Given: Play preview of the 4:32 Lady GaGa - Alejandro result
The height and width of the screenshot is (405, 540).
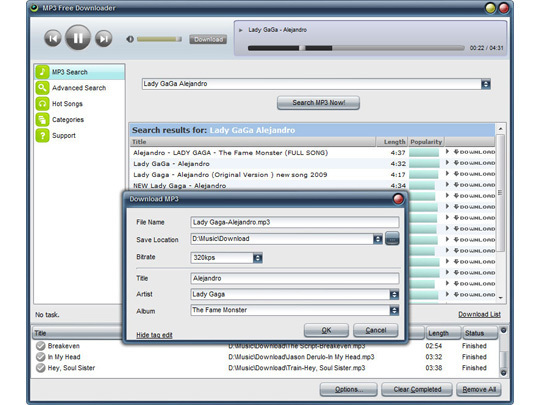Looking at the screenshot, I should 447,163.
